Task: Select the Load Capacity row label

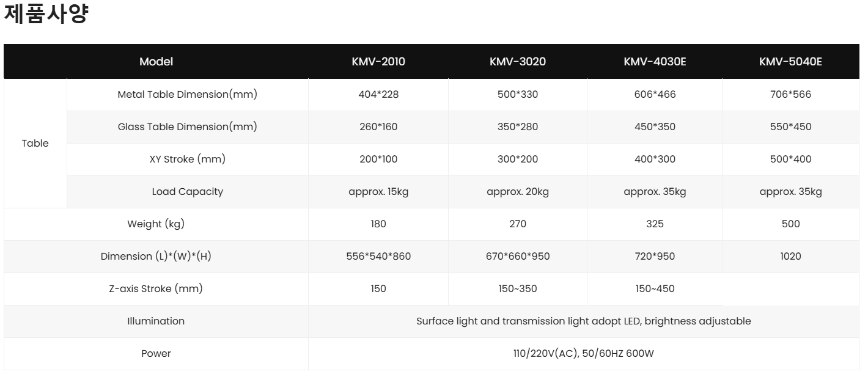Action: point(187,192)
